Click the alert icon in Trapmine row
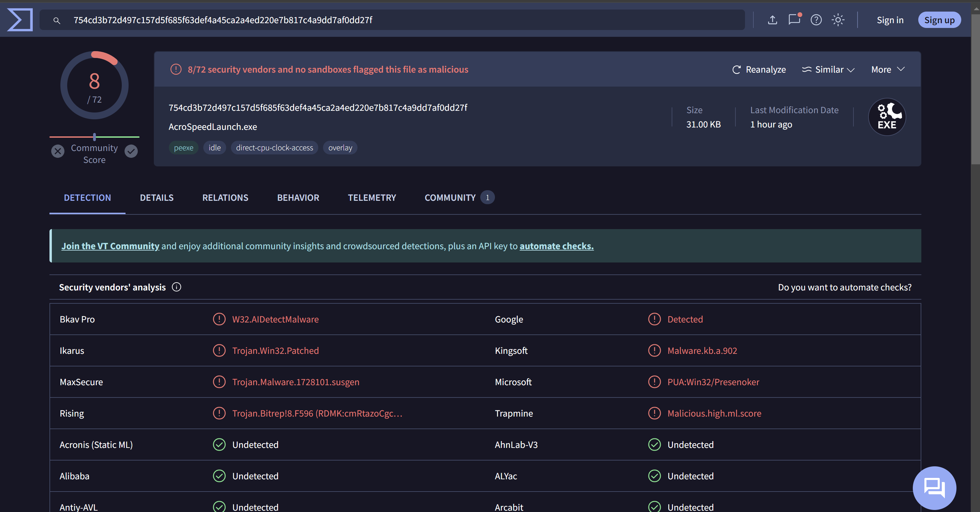 pyautogui.click(x=654, y=413)
